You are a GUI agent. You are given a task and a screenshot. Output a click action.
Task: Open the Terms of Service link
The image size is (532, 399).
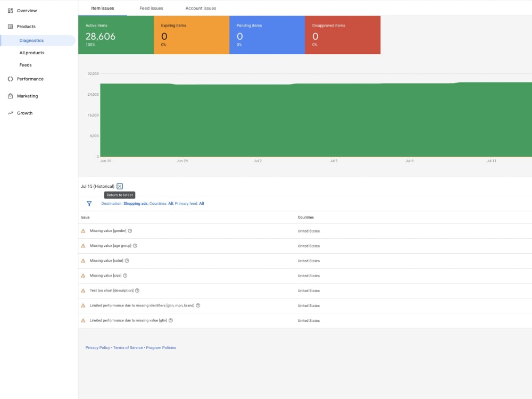(128, 348)
